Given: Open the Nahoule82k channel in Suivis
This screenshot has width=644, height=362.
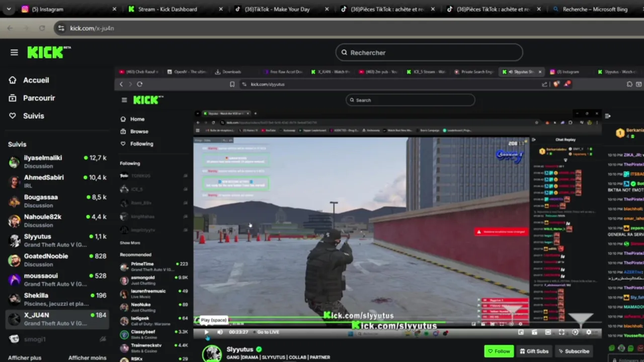Looking at the screenshot, I should (58, 221).
